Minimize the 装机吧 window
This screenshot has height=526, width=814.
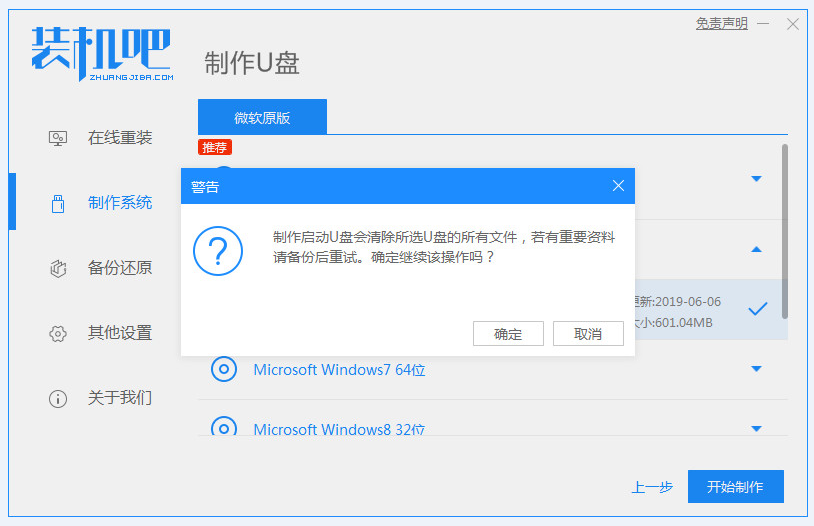click(763, 24)
